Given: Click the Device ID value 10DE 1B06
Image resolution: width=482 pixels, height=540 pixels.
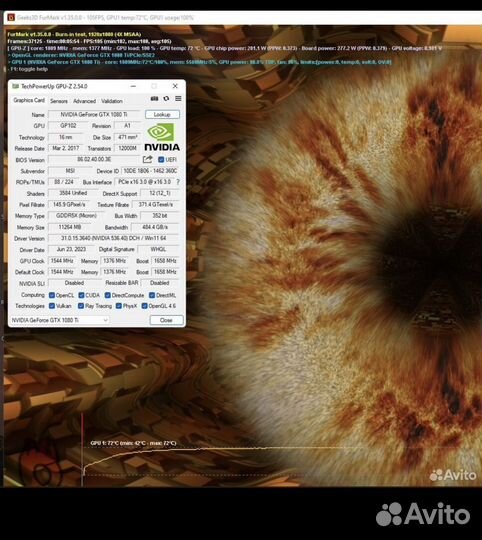Looking at the screenshot, I should click(x=150, y=171).
